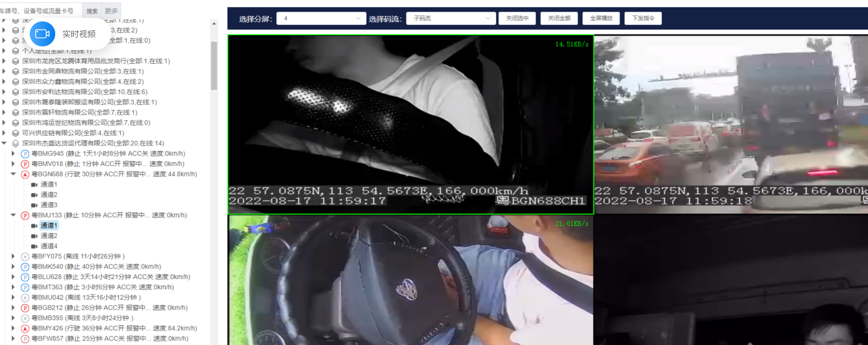Collapse the 粤BMJ133 vehicle node
Image resolution: width=868 pixels, height=345 pixels.
(x=13, y=215)
